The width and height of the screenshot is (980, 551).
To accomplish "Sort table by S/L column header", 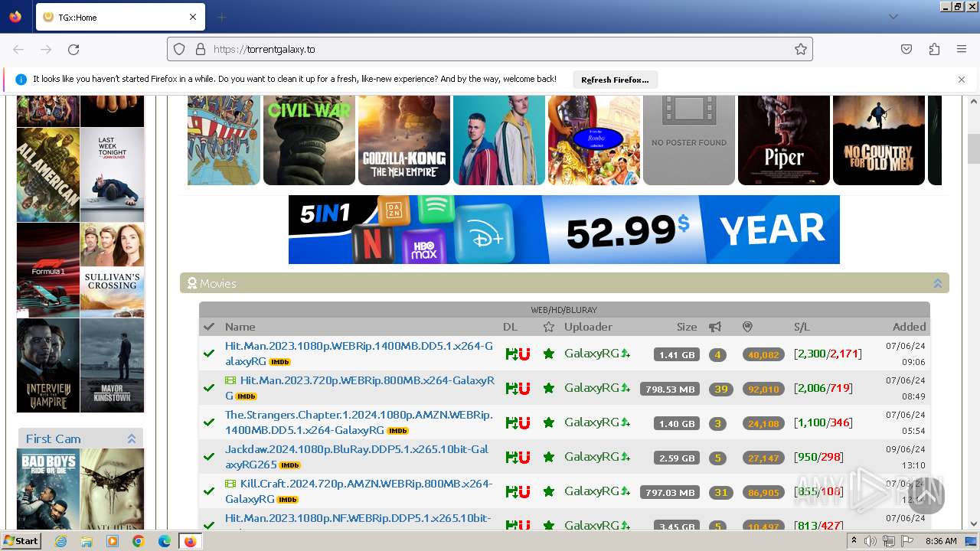I will click(x=802, y=327).
